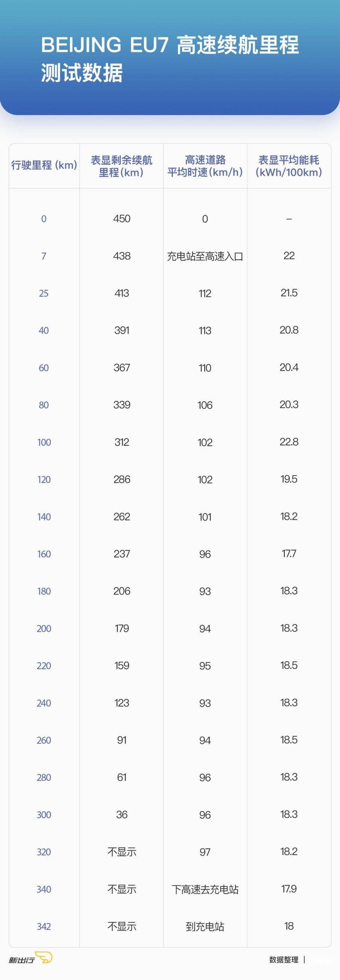Screen dimensions: 340x980
Task: Click the 不显示 cell in row 320
Action: [122, 852]
